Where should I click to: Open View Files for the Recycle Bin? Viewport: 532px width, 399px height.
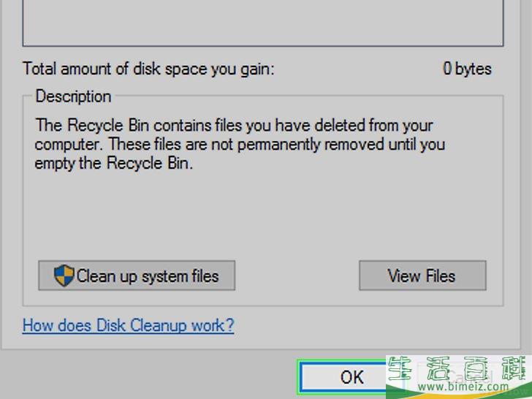click(x=422, y=275)
